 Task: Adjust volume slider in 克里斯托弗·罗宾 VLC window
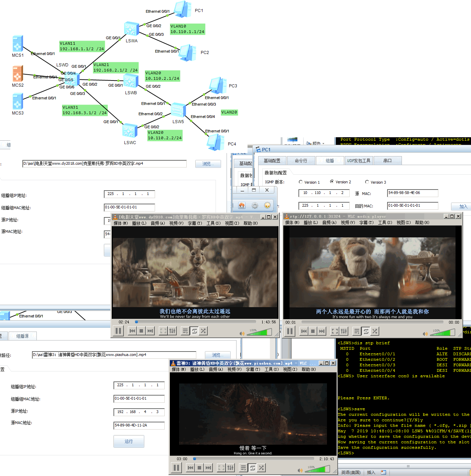coord(259,332)
